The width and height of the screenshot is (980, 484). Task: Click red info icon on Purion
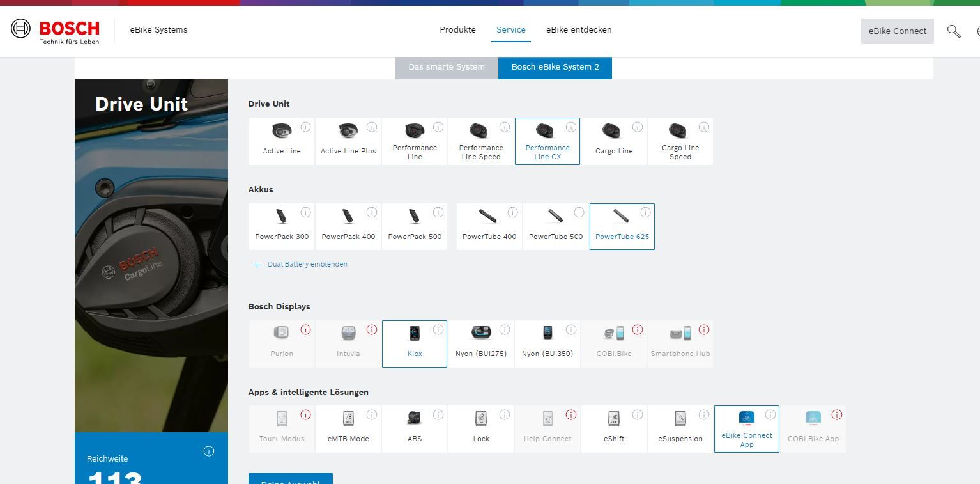(x=305, y=329)
